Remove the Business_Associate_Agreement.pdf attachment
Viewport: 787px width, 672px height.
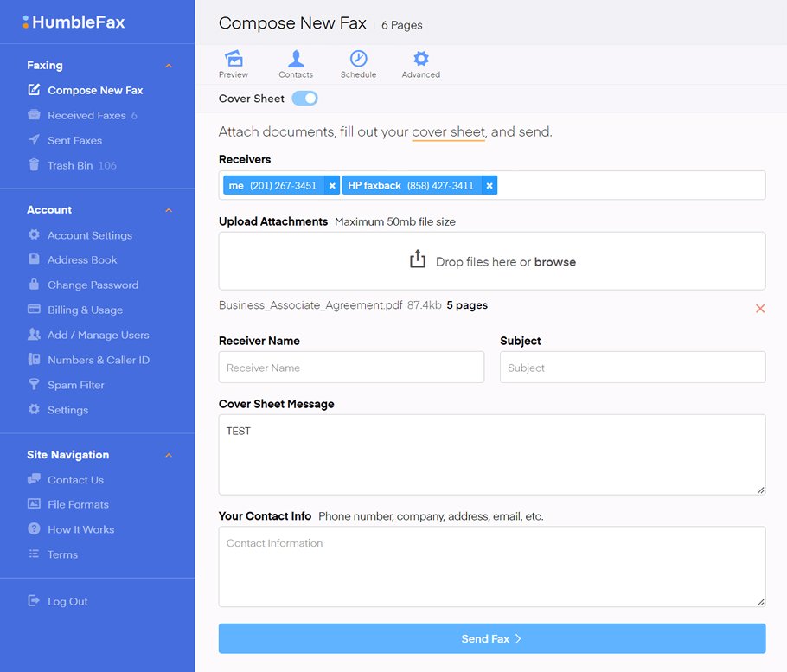(760, 309)
